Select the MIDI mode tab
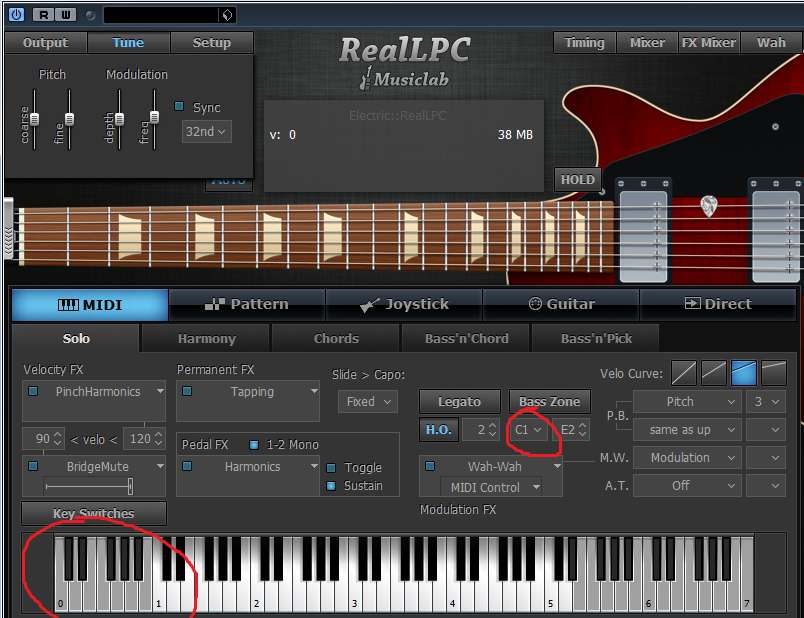The width and height of the screenshot is (804, 618). [90, 305]
